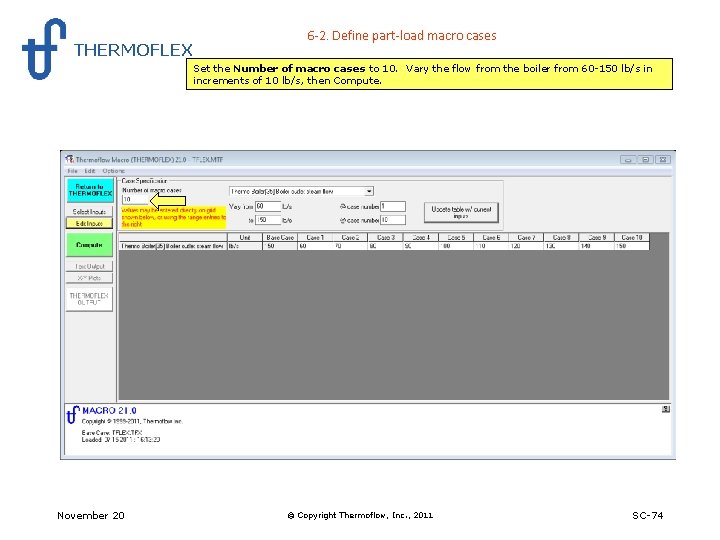Click the Case 7 column header

tap(526, 237)
